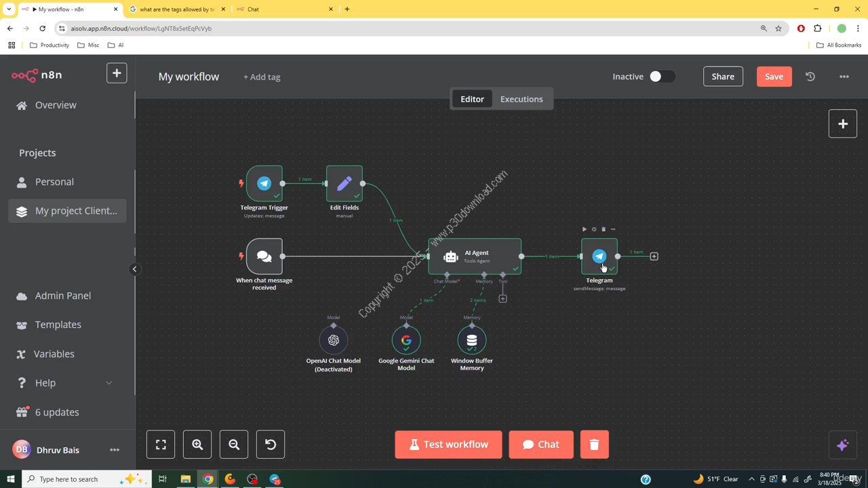This screenshot has height=488, width=868.
Task: Open the Personal project
Action: 45,182
